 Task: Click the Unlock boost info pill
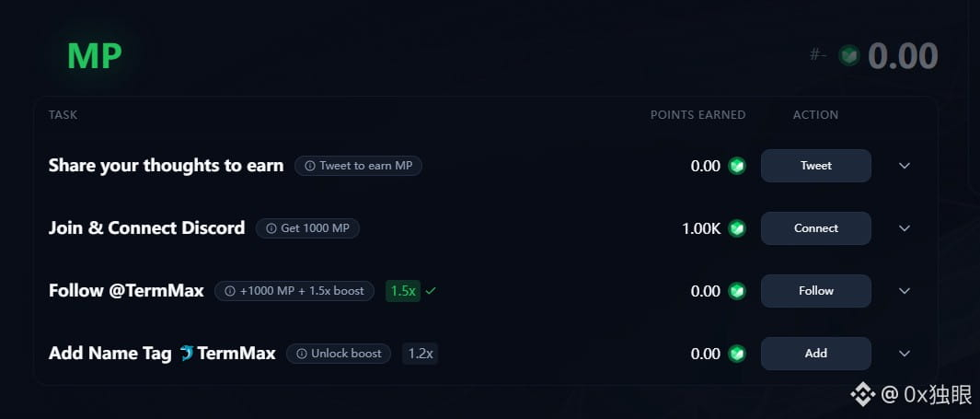coord(339,354)
